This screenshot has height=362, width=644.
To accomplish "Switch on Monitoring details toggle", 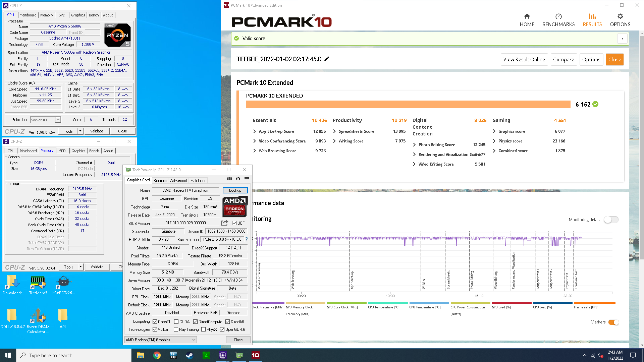I will tap(611, 220).
